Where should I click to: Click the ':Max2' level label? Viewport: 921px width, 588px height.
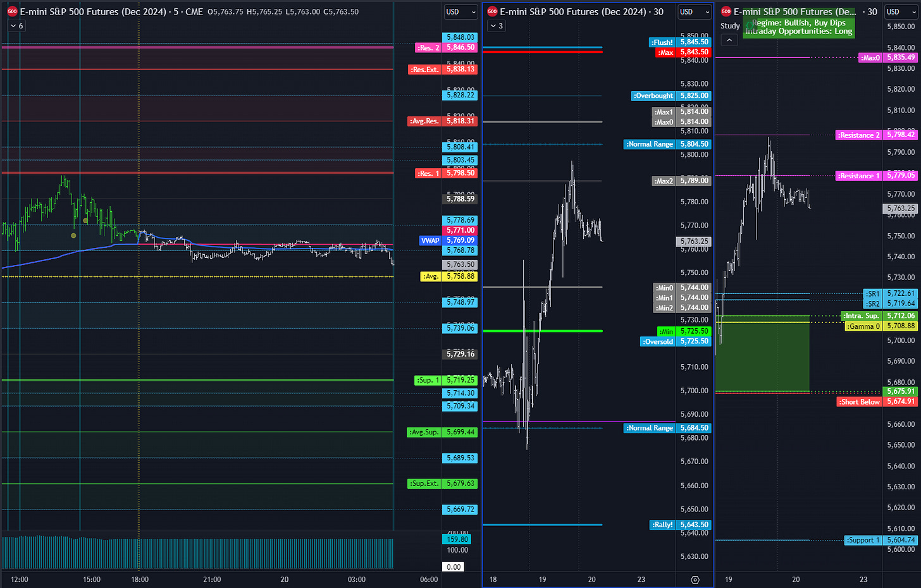coord(664,181)
